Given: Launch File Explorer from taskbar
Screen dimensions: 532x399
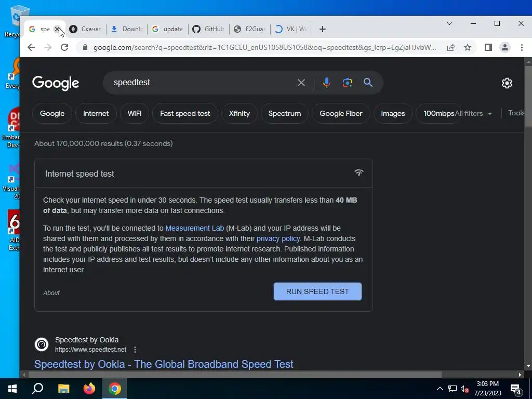Looking at the screenshot, I should click(x=63, y=389).
